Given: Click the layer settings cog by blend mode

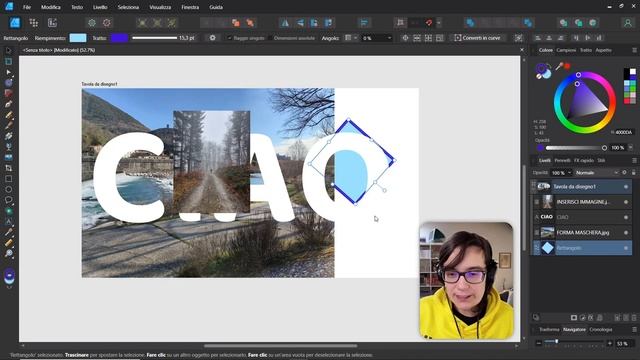Looking at the screenshot, I should coord(624,173).
